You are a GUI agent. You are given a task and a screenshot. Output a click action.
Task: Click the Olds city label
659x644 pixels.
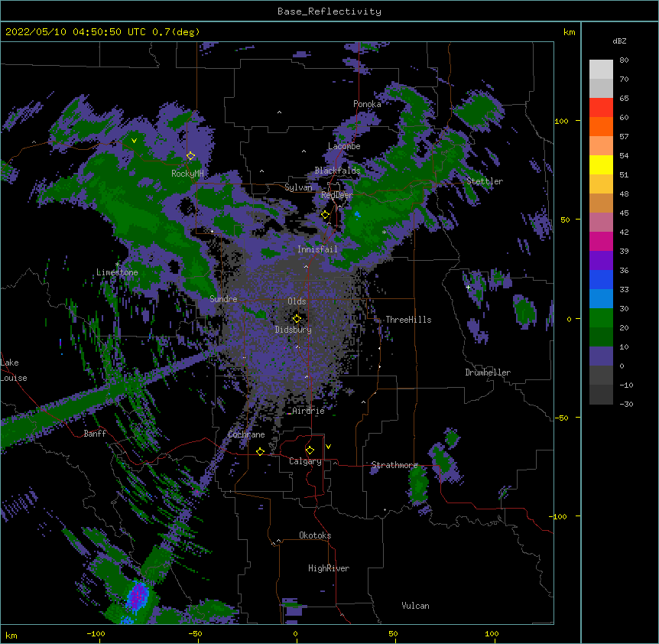tap(297, 301)
